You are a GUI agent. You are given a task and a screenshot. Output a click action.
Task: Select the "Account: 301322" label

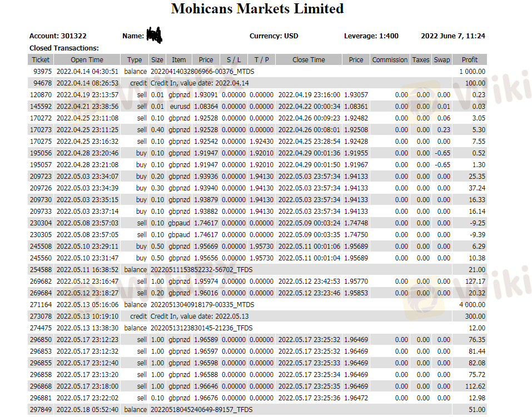coord(58,36)
